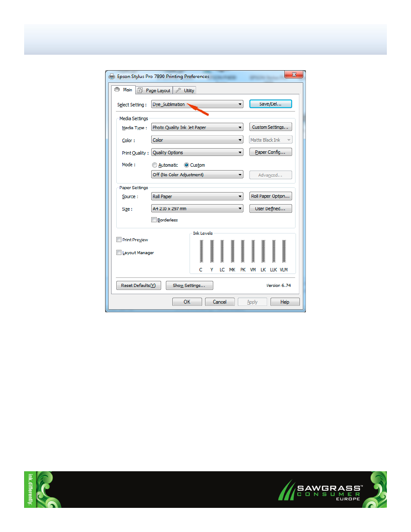The image size is (411, 532).
Task: Click the Y yellow ink level bar
Action: pyautogui.click(x=212, y=251)
